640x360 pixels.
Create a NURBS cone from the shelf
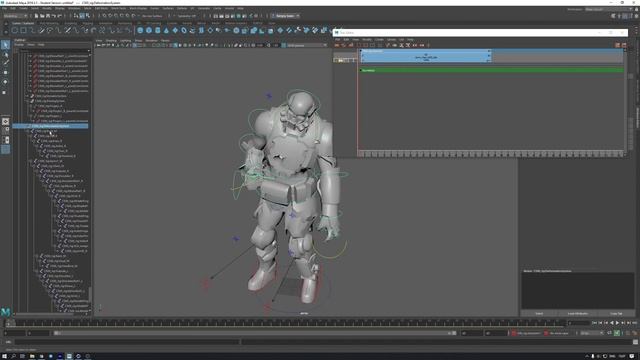166,31
